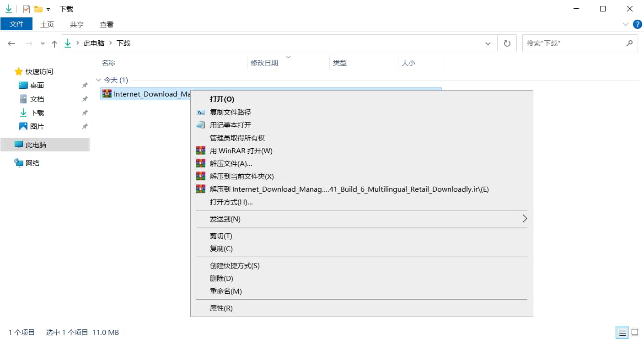644x339 pixels.
Task: Switch to large icons view in status bar
Action: tap(635, 332)
